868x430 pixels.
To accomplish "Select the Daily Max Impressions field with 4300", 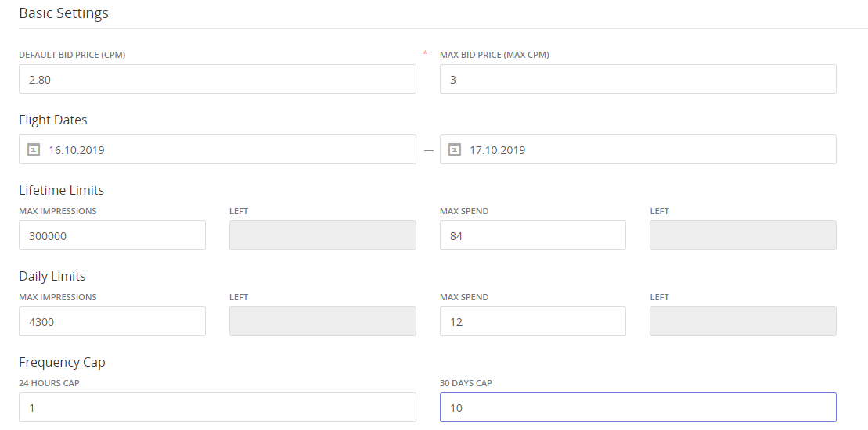I will 112,321.
